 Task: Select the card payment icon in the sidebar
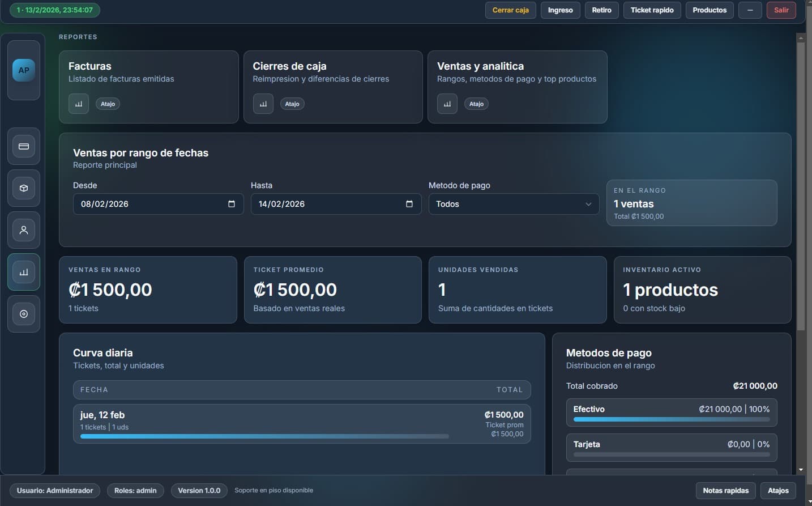(x=23, y=146)
